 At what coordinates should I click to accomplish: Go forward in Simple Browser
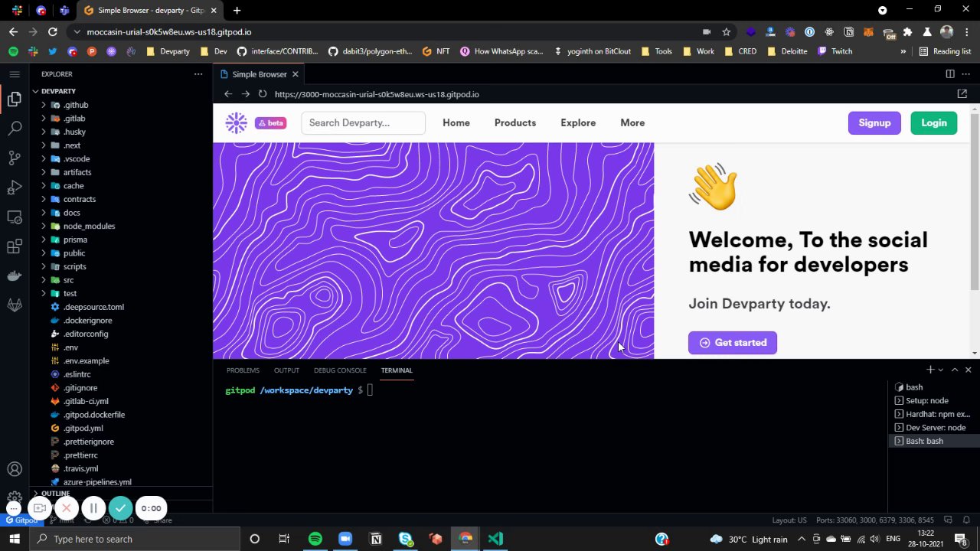tap(245, 94)
